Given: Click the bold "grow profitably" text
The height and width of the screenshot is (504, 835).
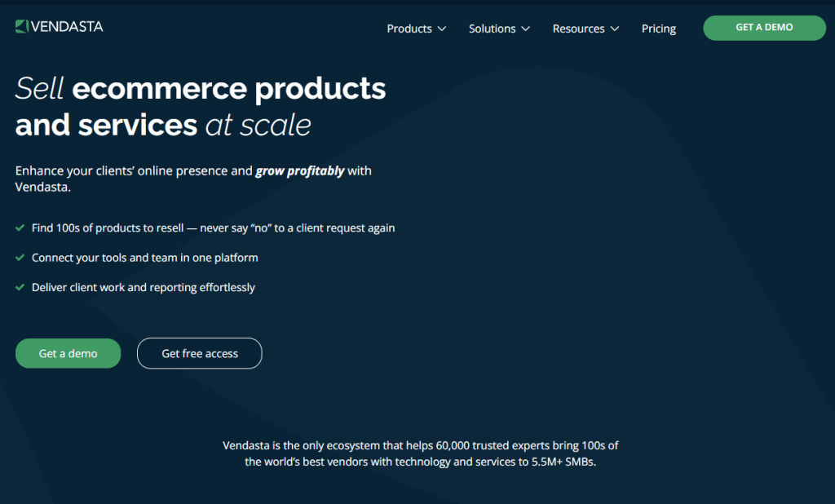Looking at the screenshot, I should coord(299,171).
